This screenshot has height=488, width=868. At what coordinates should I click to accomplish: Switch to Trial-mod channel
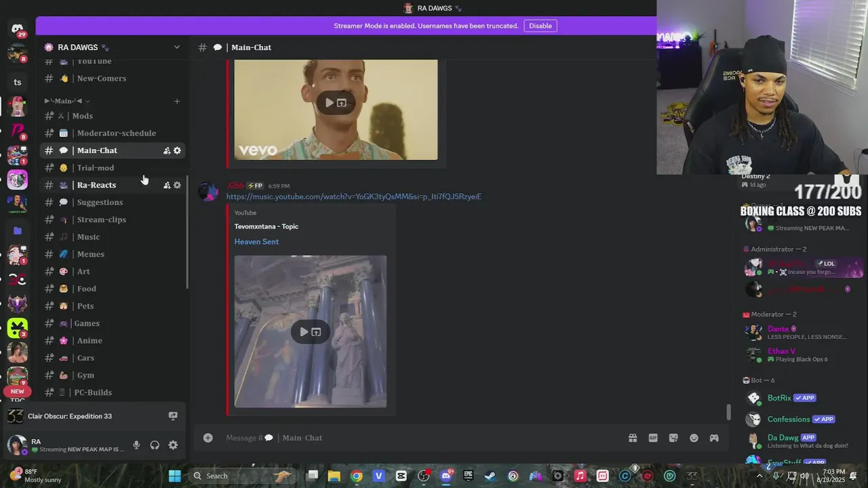[112, 168]
